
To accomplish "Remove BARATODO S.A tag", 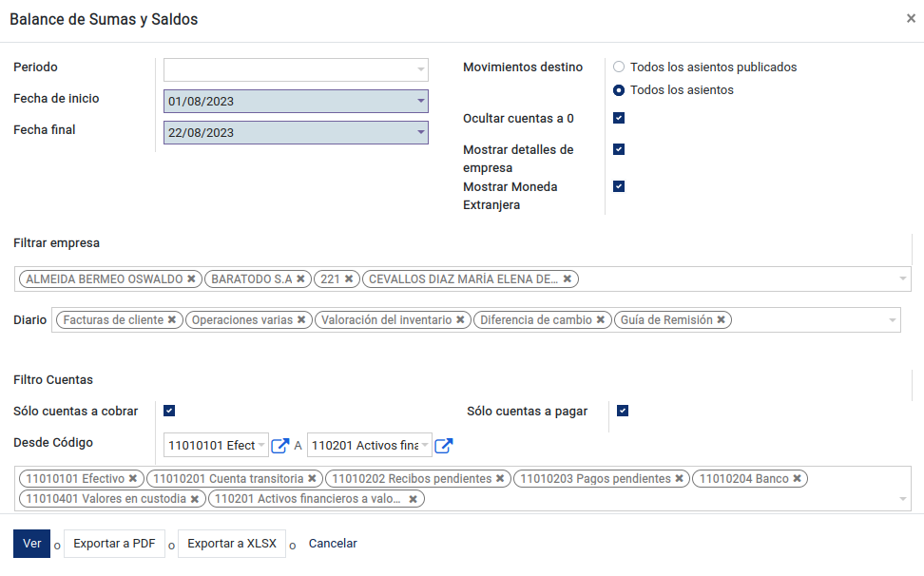I will [300, 279].
